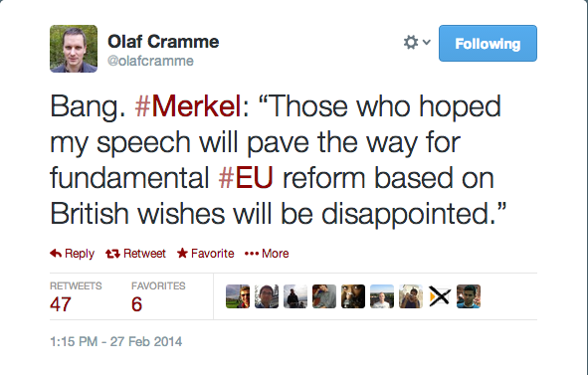The width and height of the screenshot is (588, 375).
Task: Open the gear settings dropdown
Action: click(417, 43)
